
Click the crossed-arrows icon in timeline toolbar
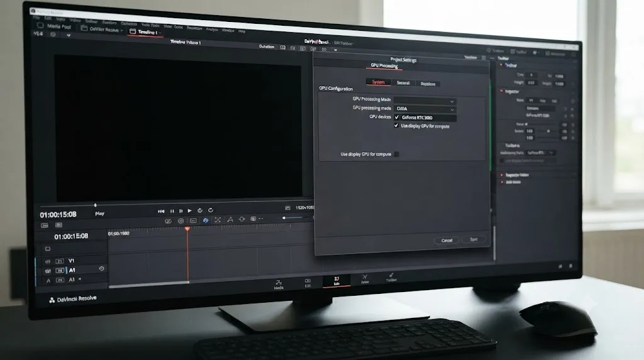point(218,220)
